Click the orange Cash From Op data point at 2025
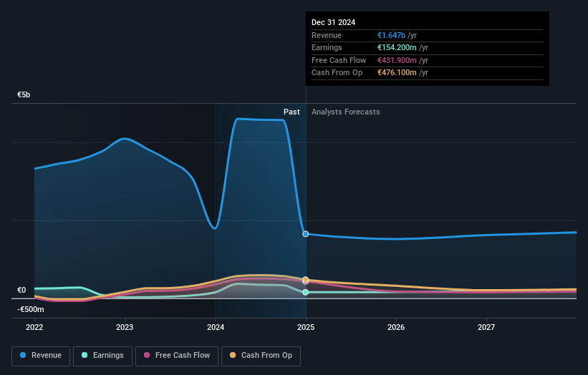Viewport: 588px width, 375px height. (x=306, y=280)
